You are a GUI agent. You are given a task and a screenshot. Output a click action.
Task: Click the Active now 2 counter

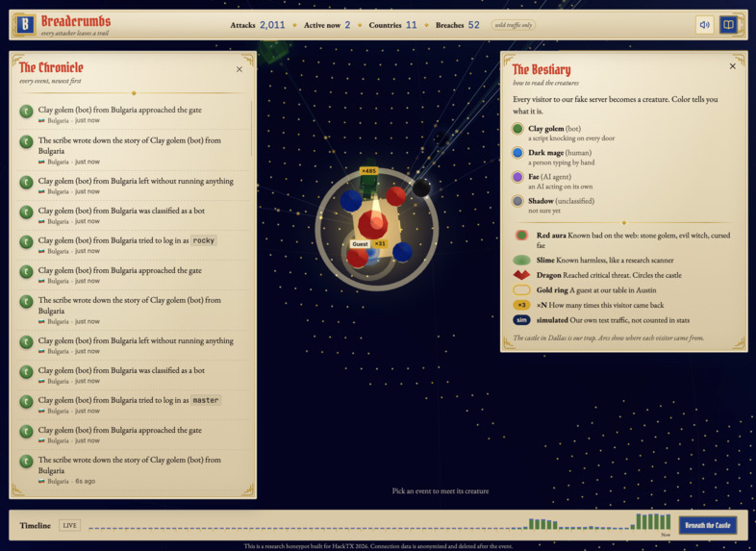[x=327, y=25]
